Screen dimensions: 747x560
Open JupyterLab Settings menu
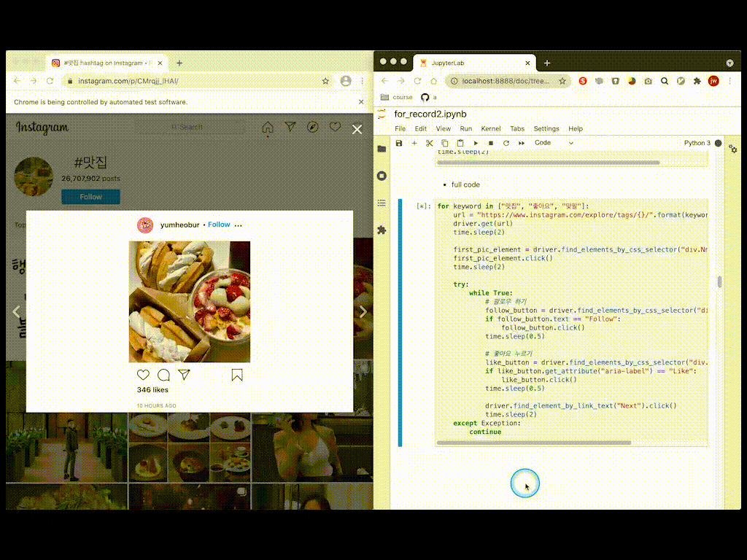coord(546,128)
